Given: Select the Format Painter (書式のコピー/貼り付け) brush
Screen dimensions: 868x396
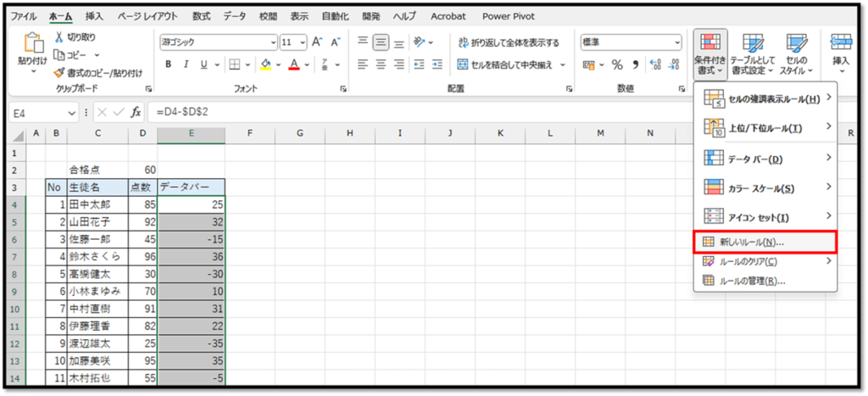Looking at the screenshot, I should pos(59,73).
